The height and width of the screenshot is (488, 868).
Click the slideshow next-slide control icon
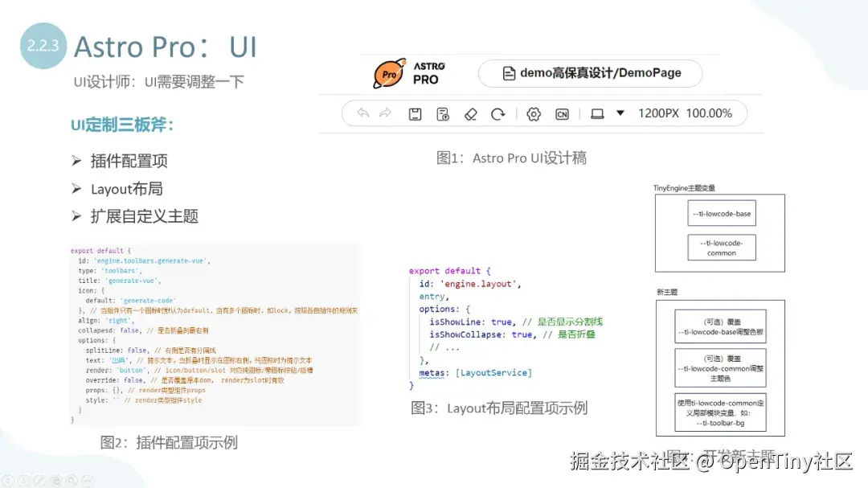point(24,480)
